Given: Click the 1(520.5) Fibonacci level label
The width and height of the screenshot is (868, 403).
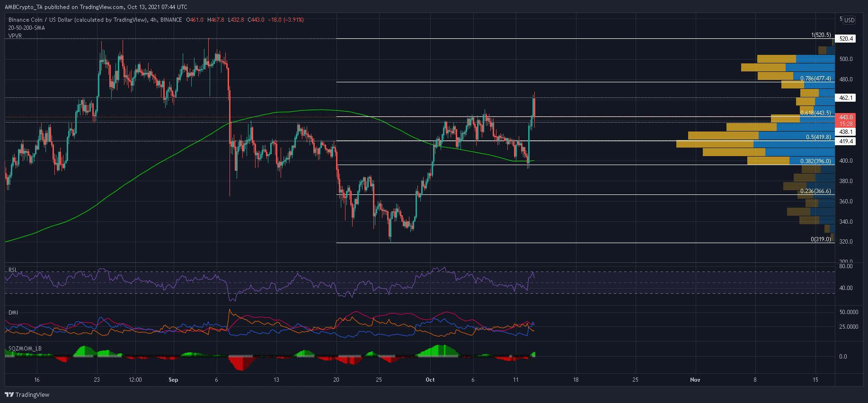Looking at the screenshot, I should [x=821, y=35].
